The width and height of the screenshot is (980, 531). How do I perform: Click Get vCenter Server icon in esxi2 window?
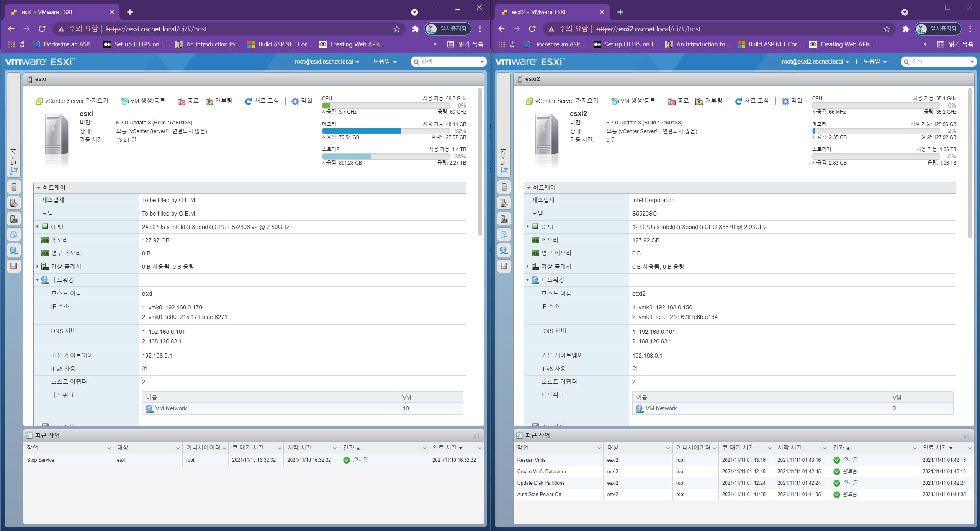(529, 101)
